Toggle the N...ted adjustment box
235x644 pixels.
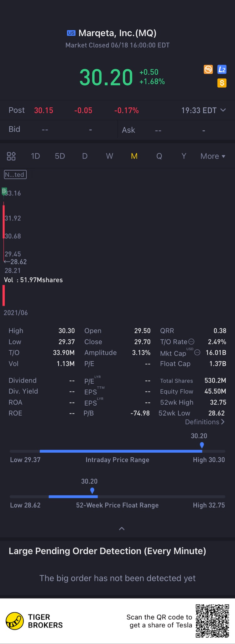(15, 174)
